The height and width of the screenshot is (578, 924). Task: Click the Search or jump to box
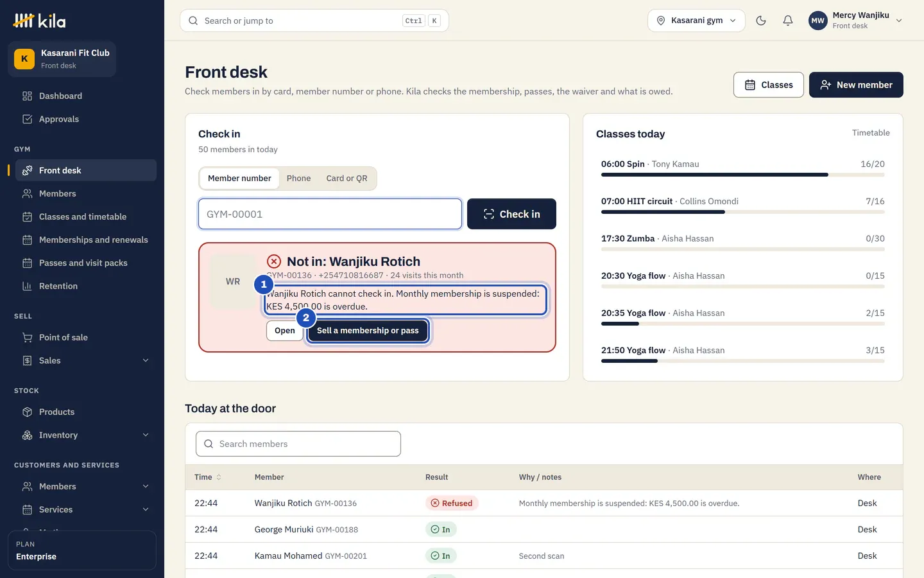[314, 21]
